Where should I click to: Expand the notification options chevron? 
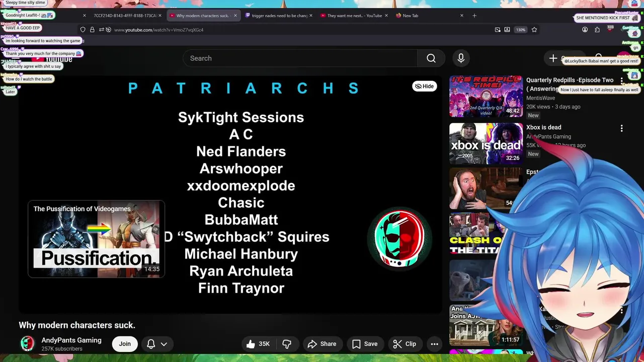tap(164, 344)
